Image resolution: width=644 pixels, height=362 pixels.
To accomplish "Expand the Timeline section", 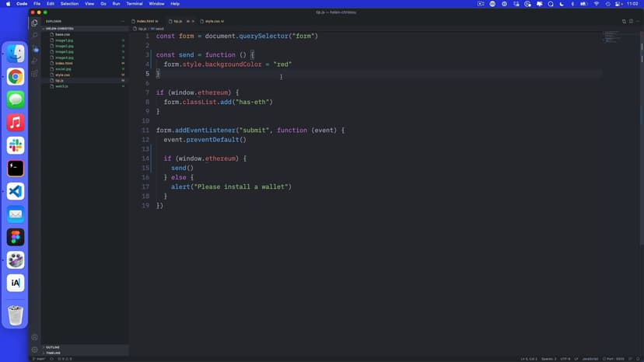I will tap(53, 353).
